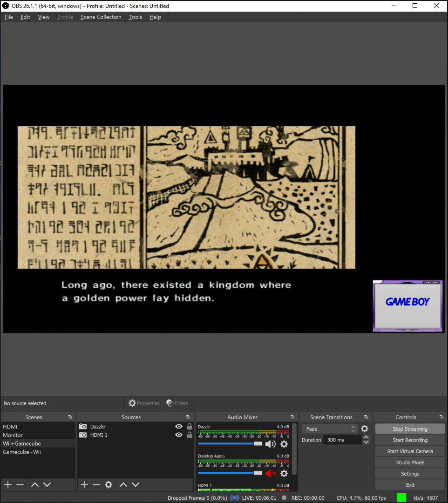This screenshot has height=503, width=448.
Task: Adjust the Desktop Audio volume slider
Action: click(230, 473)
